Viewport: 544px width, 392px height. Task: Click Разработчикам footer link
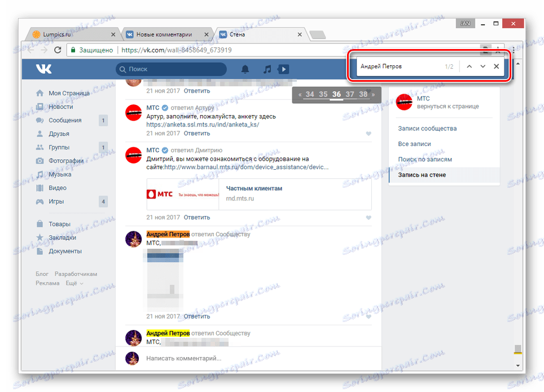click(76, 274)
